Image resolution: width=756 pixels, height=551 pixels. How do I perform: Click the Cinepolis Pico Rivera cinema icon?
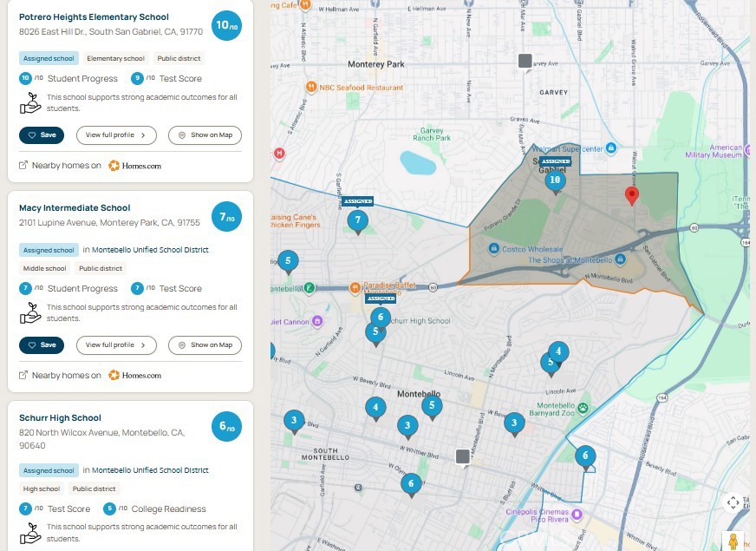[x=577, y=514]
